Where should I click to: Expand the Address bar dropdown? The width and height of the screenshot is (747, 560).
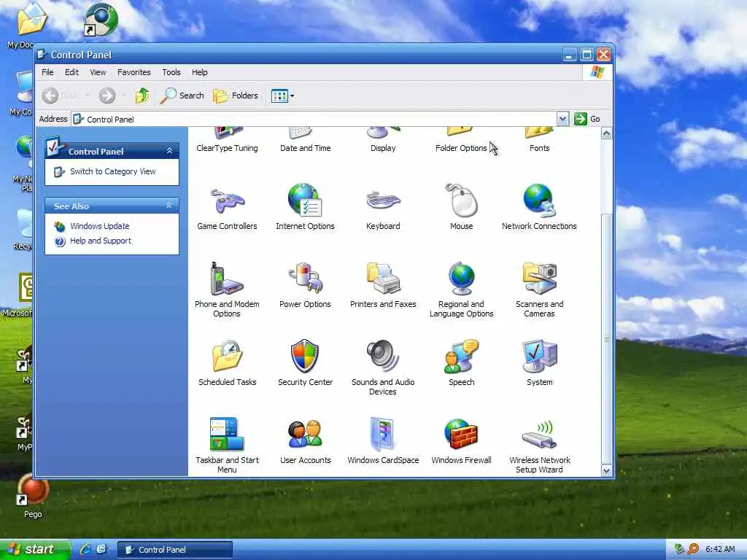coord(562,119)
